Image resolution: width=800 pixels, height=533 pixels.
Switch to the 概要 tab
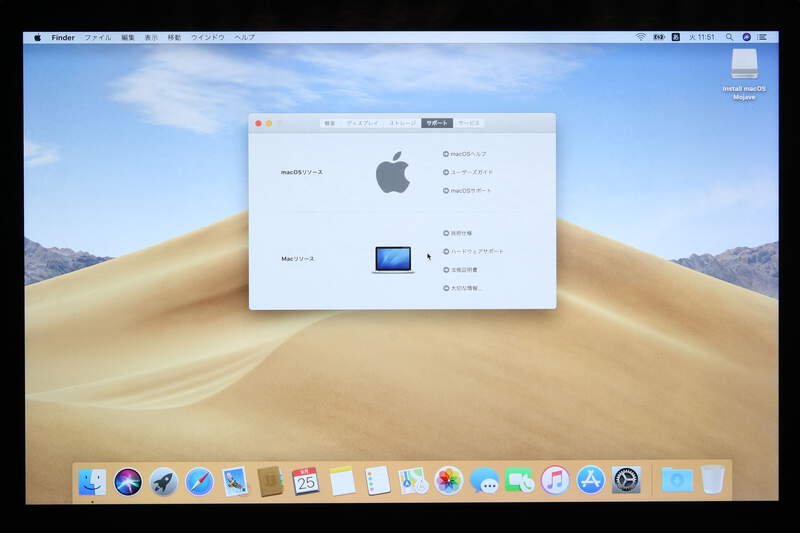click(330, 123)
